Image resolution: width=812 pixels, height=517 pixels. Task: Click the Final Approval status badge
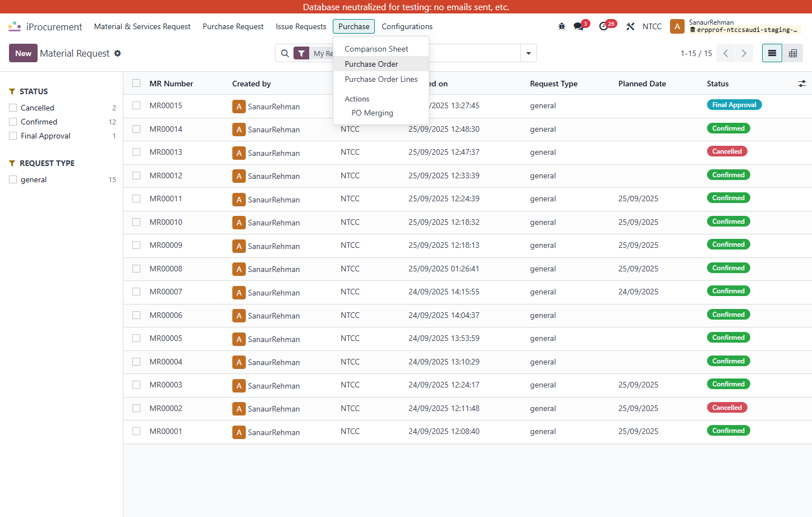click(734, 105)
